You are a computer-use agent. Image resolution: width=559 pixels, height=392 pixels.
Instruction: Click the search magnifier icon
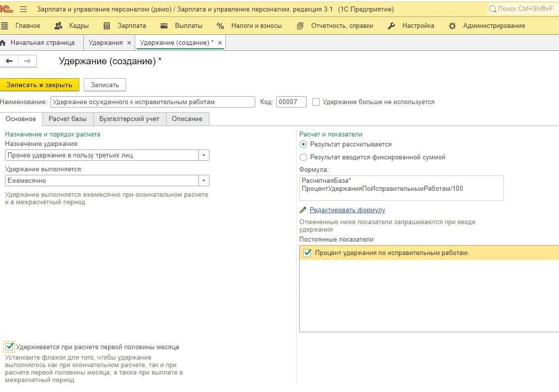click(493, 9)
